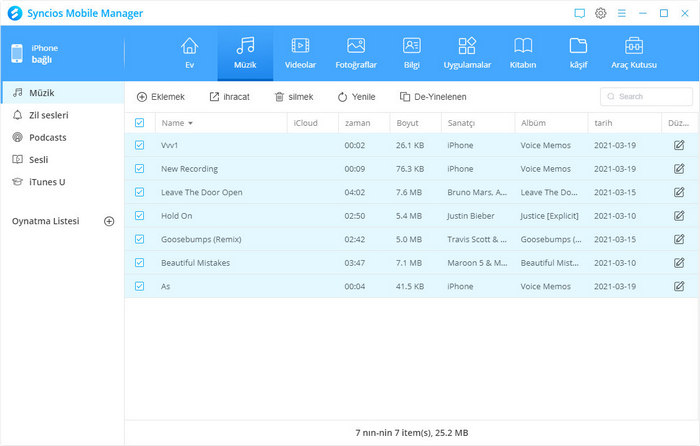The width and height of the screenshot is (700, 446).
Task: Open the Fotoğraflar tab
Action: point(356,53)
